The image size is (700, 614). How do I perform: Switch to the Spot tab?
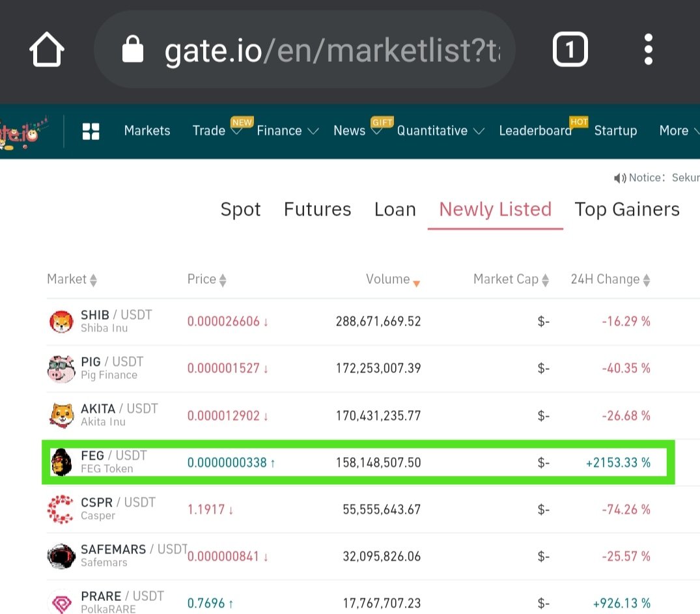pos(241,209)
